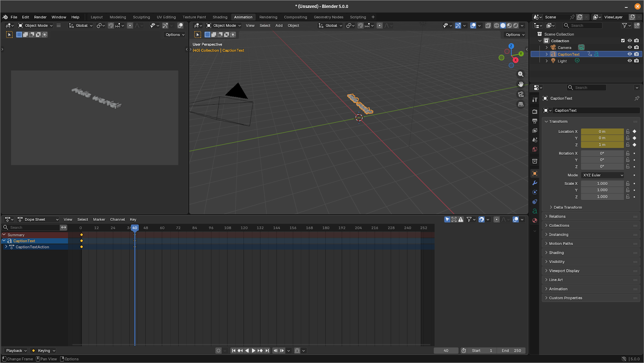Switch to orthographic grid view icon

pyautogui.click(x=520, y=104)
